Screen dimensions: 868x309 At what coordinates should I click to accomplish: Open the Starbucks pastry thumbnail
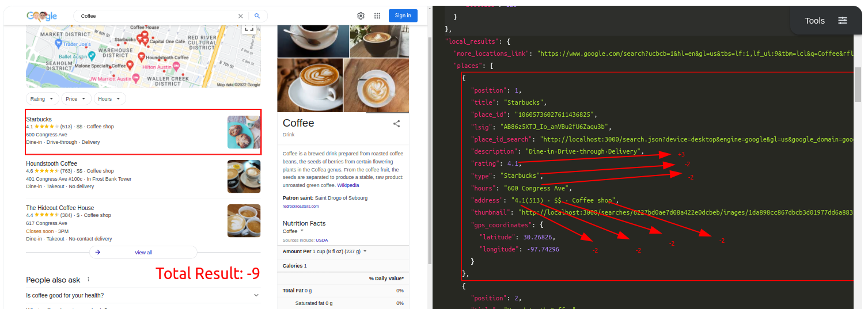pyautogui.click(x=244, y=132)
